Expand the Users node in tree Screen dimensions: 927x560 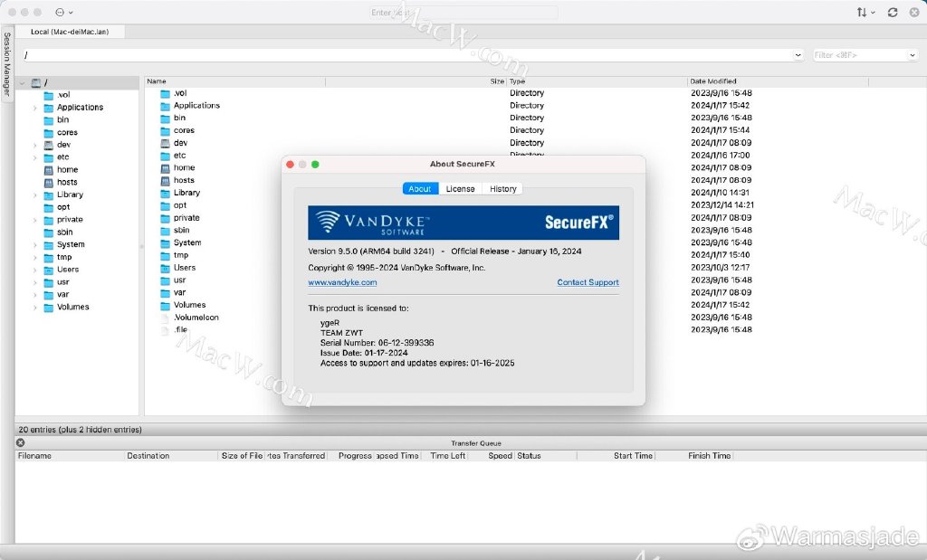coord(35,270)
